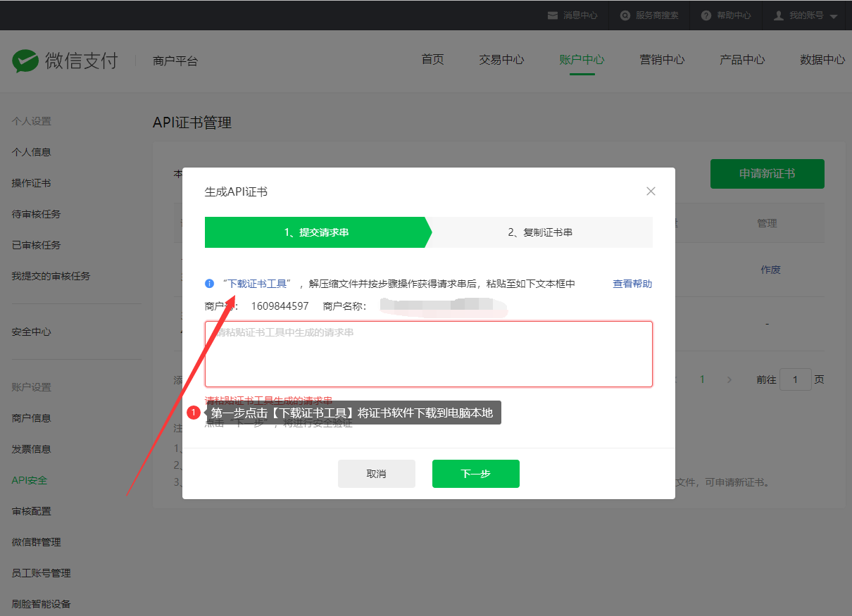The width and height of the screenshot is (852, 616).
Task: Open API安全 in sidebar
Action: pos(30,480)
